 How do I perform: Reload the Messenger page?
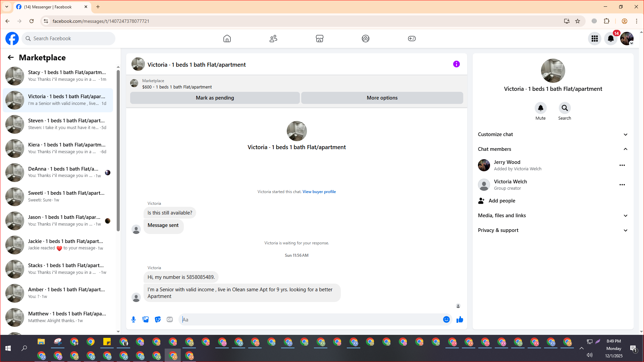pos(32,21)
